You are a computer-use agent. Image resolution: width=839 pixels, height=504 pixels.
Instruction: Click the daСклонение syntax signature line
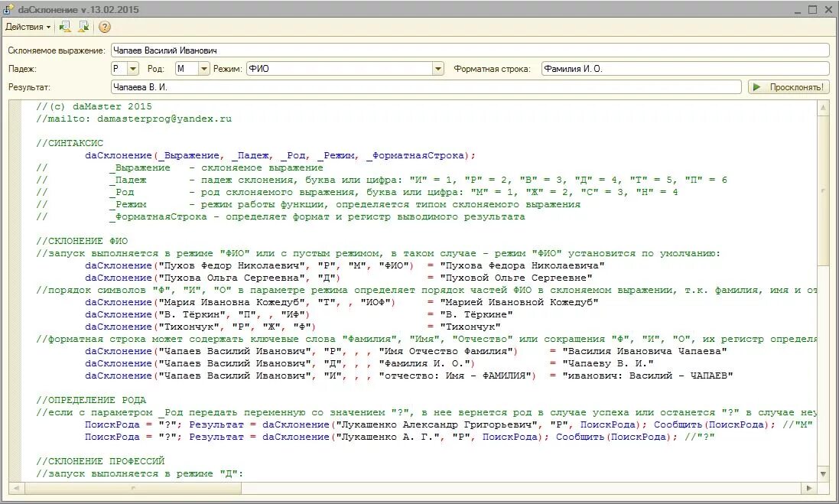[280, 155]
